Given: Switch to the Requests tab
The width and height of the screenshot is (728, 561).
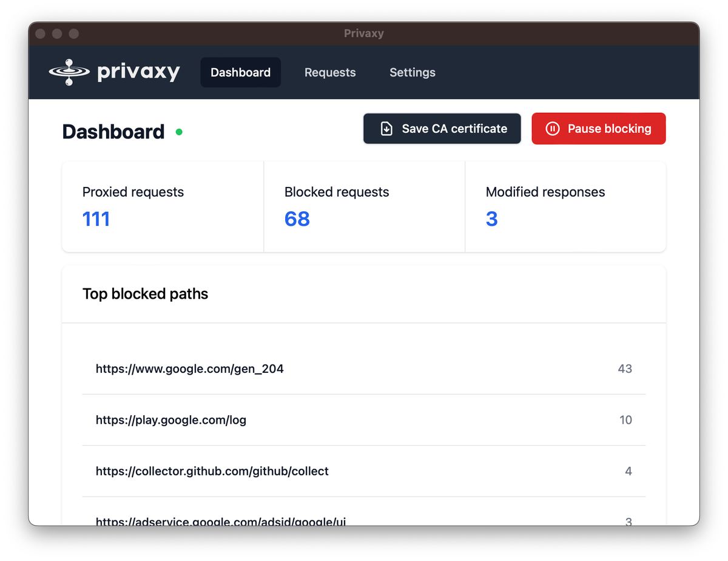Looking at the screenshot, I should pyautogui.click(x=330, y=72).
